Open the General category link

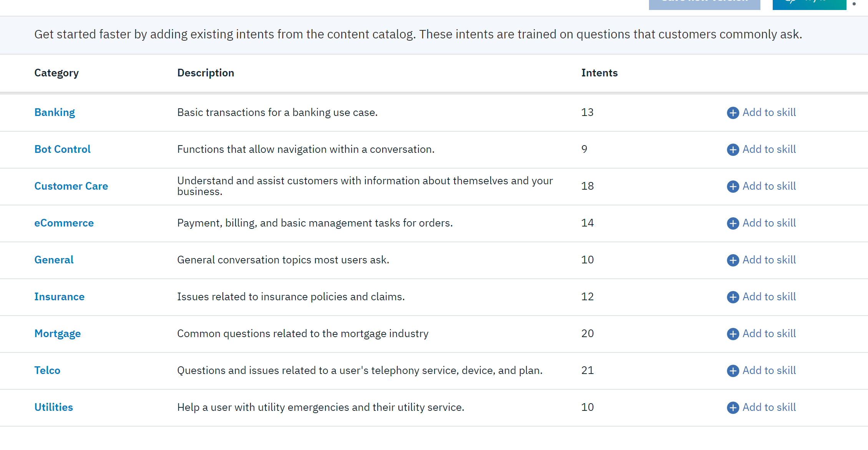coord(54,260)
